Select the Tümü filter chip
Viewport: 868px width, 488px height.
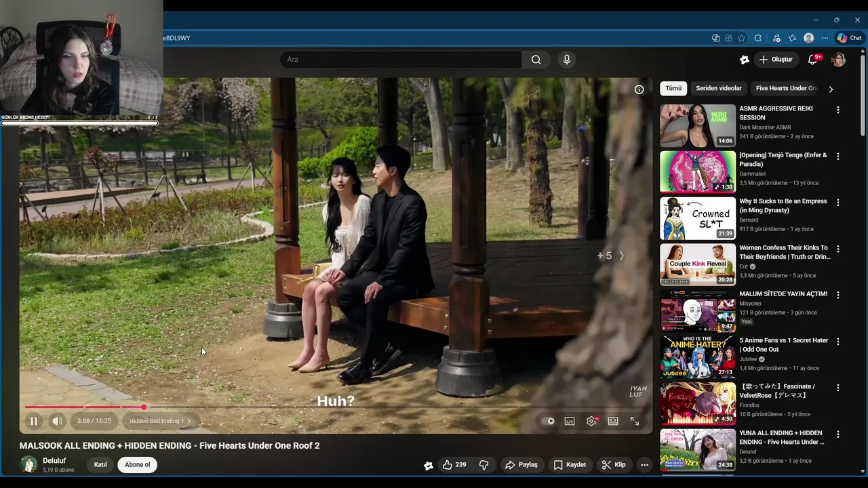[x=673, y=88]
